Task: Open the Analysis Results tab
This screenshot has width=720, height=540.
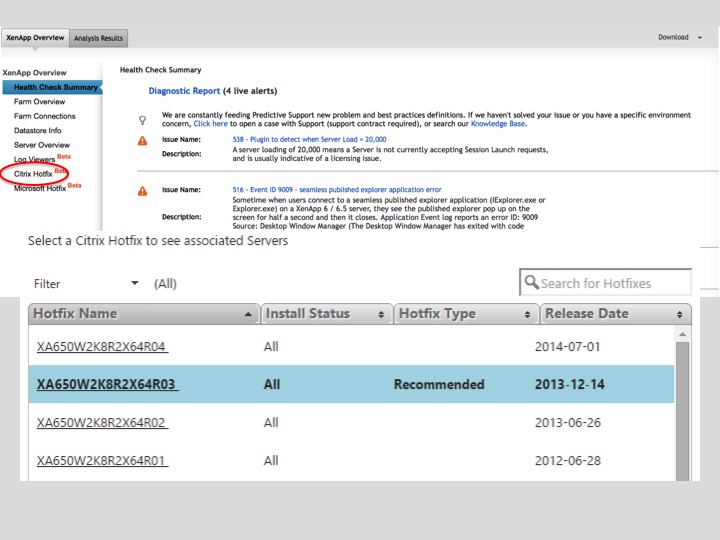Action: 98,38
